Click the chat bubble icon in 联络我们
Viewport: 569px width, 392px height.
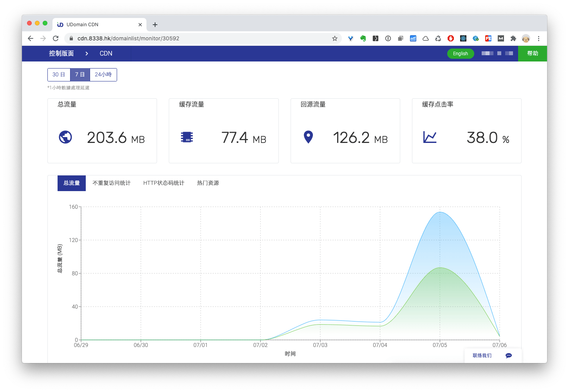(509, 356)
